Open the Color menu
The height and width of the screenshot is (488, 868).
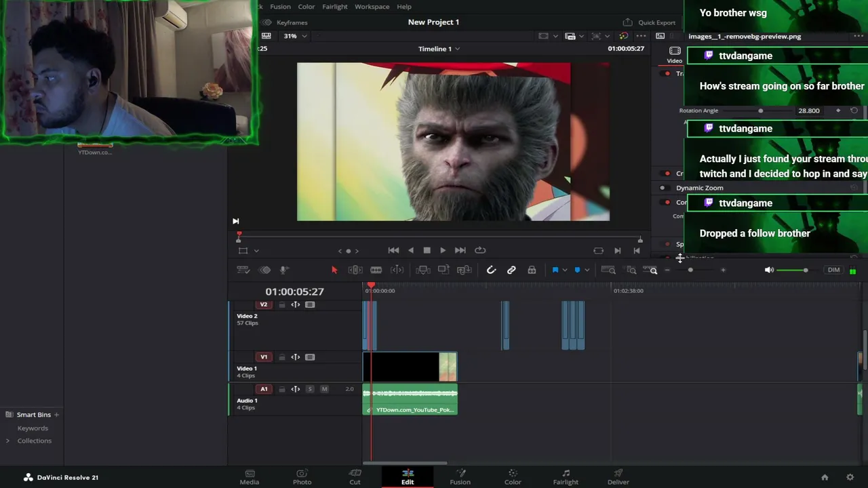[x=306, y=7]
